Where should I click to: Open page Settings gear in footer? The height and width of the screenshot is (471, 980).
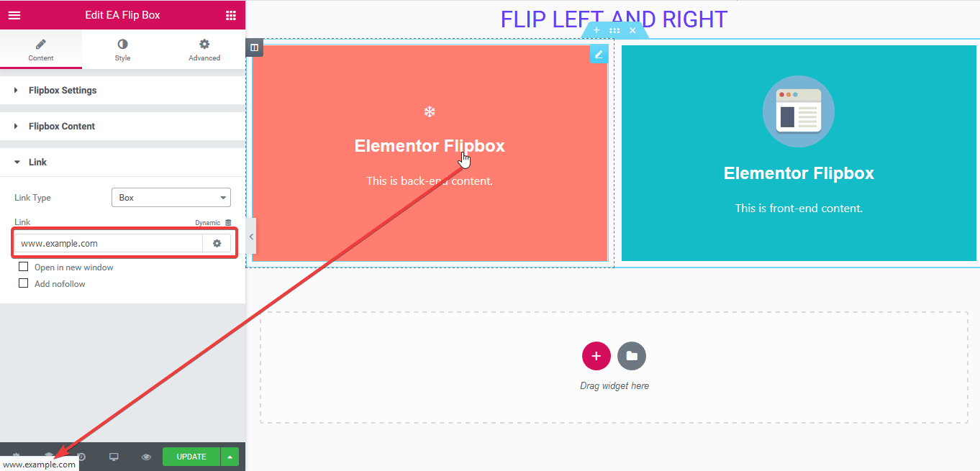point(15,457)
